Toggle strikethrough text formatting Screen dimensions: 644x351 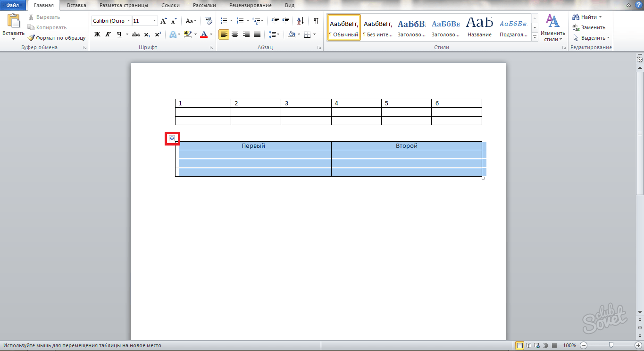point(136,34)
